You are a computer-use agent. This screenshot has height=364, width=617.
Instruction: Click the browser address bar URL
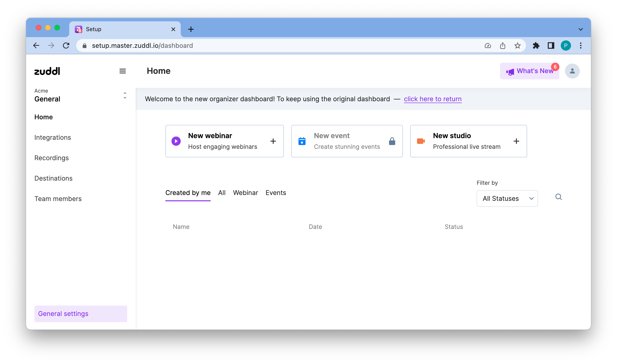[142, 46]
